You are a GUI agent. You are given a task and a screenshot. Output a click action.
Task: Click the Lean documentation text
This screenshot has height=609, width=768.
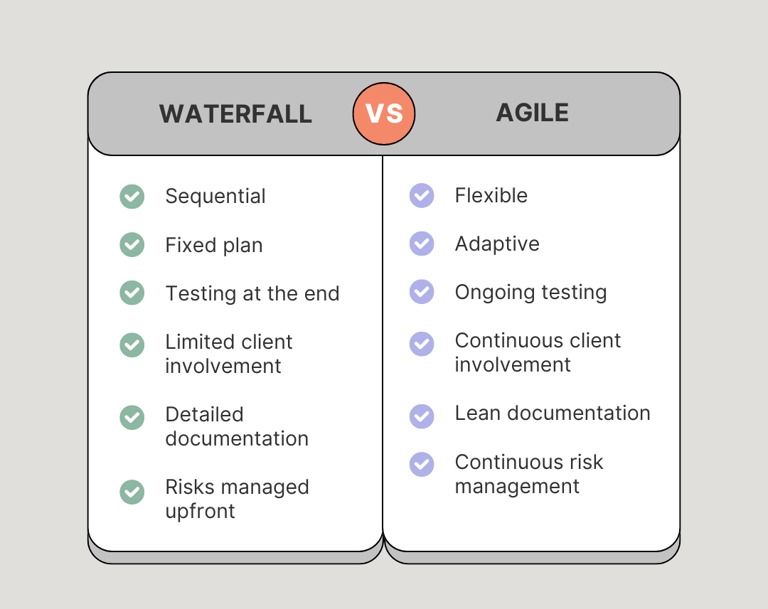(552, 413)
